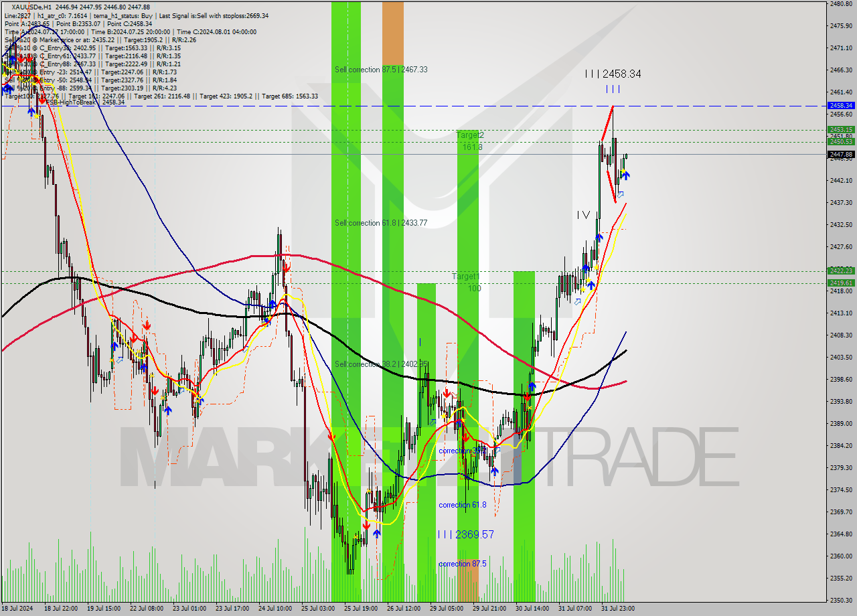Click the 'Sell correction 61.8 | 2433.77' label
This screenshot has height=616, width=857.
pyautogui.click(x=381, y=223)
